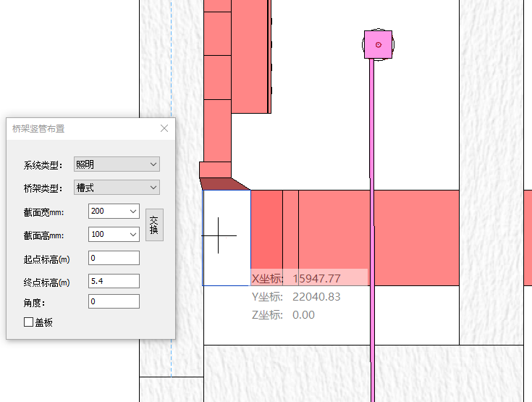The height and width of the screenshot is (402, 532).
Task: Click the Z坐标 value 0.00
Action: [304, 315]
